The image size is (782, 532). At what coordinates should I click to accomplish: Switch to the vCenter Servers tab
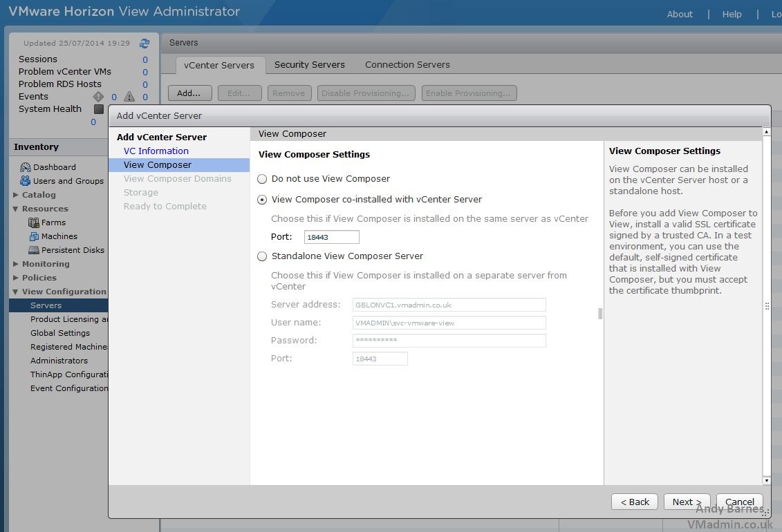[x=219, y=65]
